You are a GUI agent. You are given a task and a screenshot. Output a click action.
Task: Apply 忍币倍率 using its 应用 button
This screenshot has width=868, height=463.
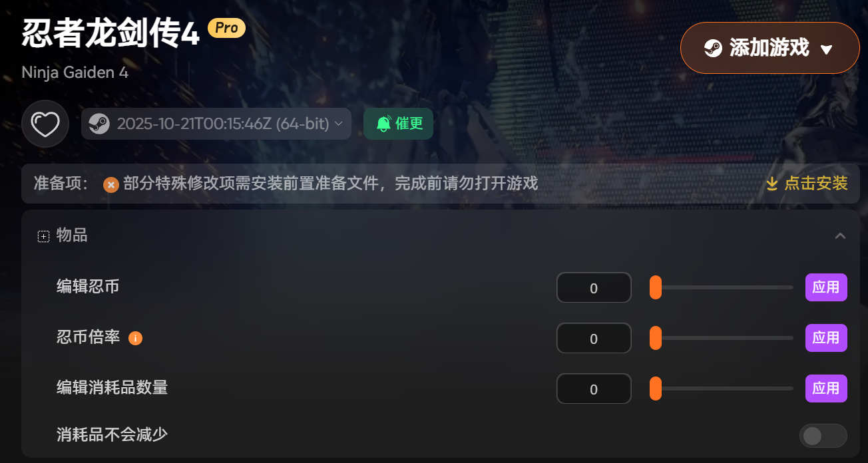tap(826, 338)
